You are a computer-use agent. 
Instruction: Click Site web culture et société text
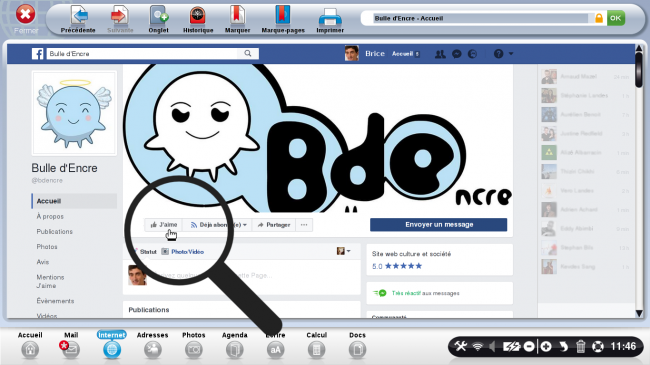411,254
